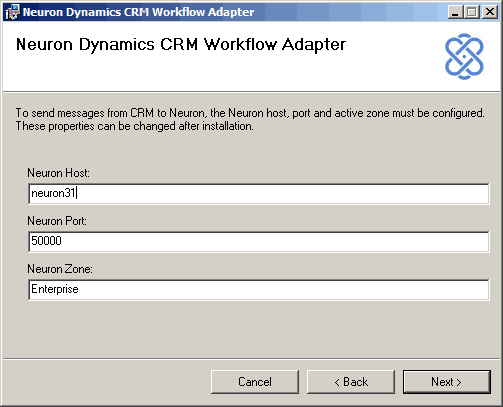Viewport: 503px width, 407px height.
Task: Click the installer icon in the title bar
Action: point(13,12)
